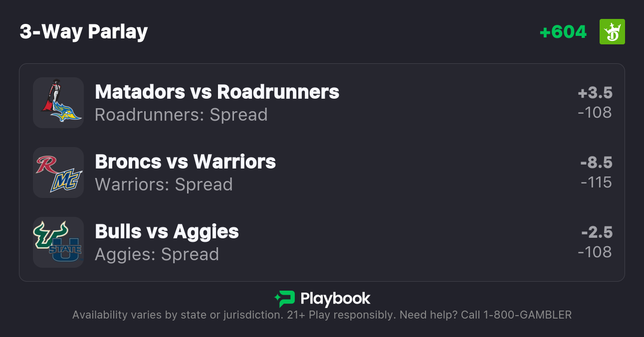This screenshot has width=644, height=337.
Task: Click the green Playbook logo icon
Action: pyautogui.click(x=285, y=299)
